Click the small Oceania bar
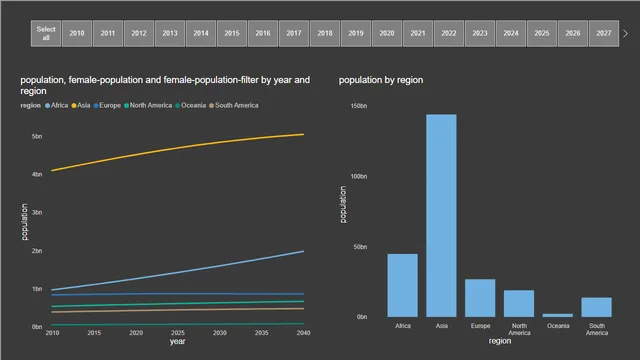Viewport: 640px width, 360px height. [558, 315]
